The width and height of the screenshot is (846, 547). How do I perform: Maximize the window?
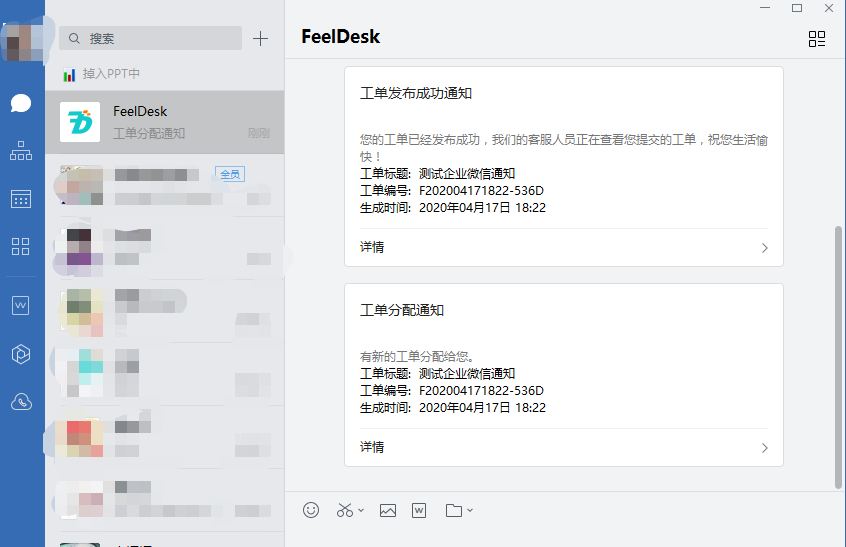(x=797, y=8)
